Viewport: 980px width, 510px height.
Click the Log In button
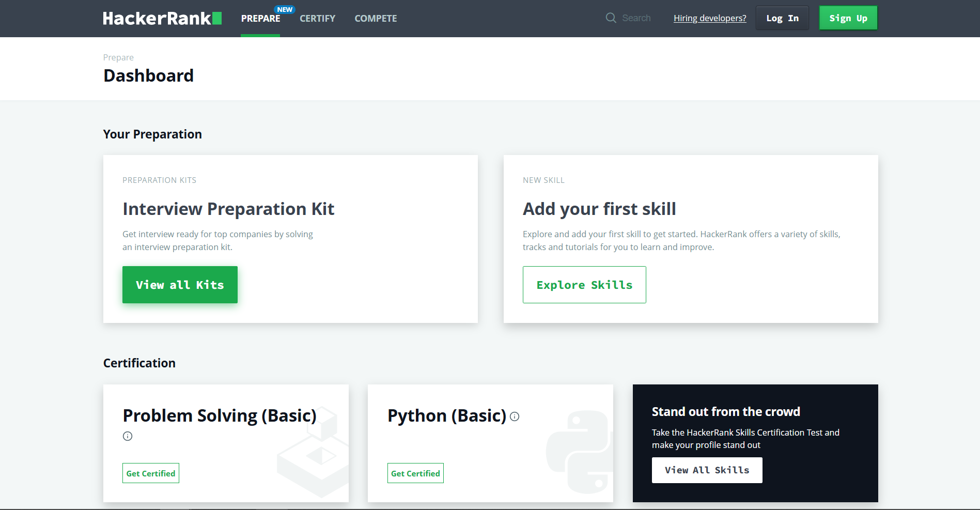(x=782, y=18)
